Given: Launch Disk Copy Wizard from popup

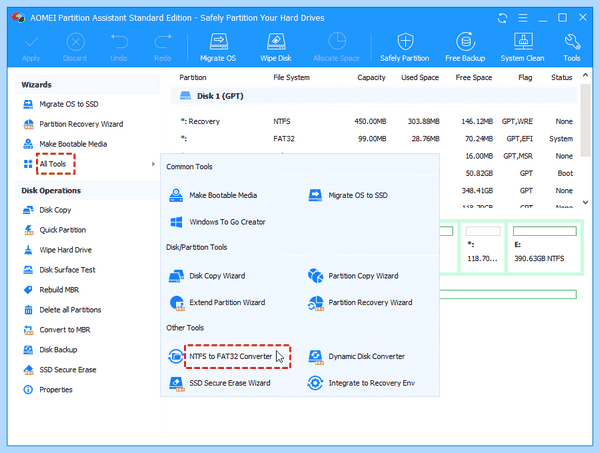Looking at the screenshot, I should 217,276.
